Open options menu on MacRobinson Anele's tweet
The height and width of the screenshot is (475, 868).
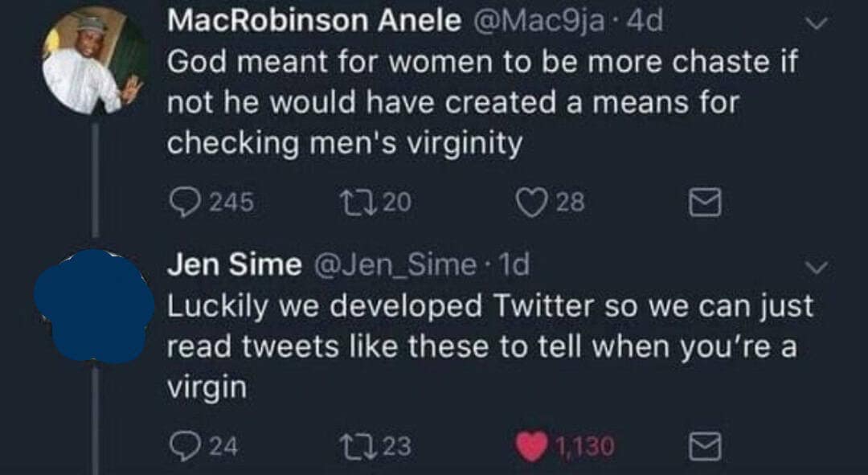point(817,24)
